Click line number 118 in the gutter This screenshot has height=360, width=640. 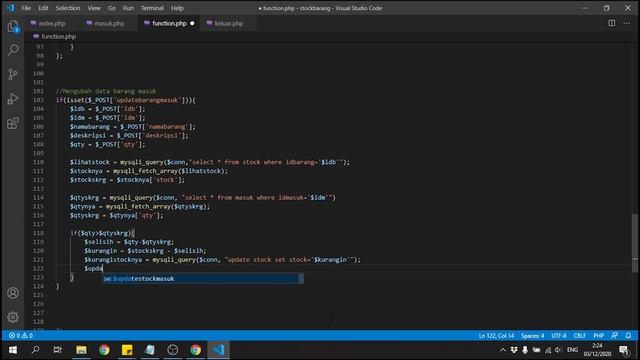coord(38,233)
